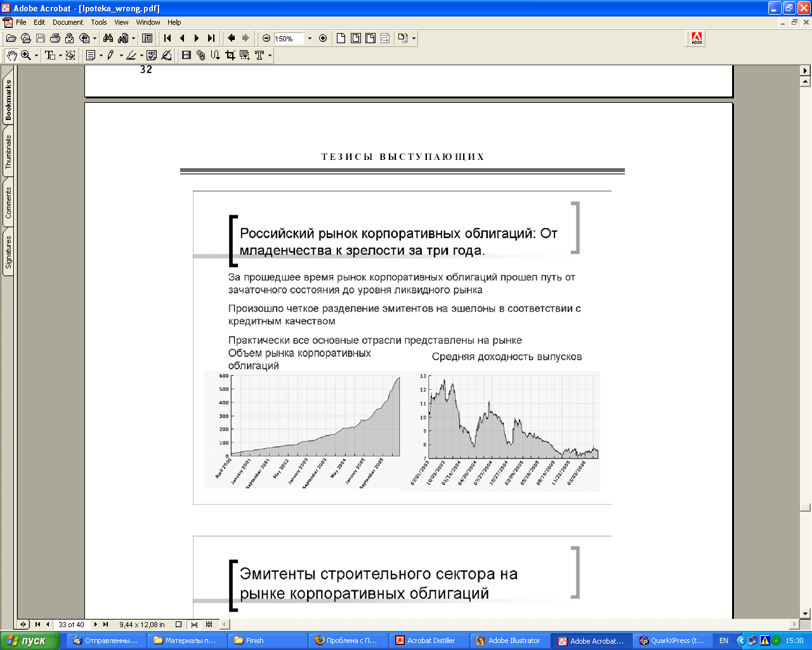Click the Open file icon
This screenshot has width=812, height=650.
click(11, 38)
